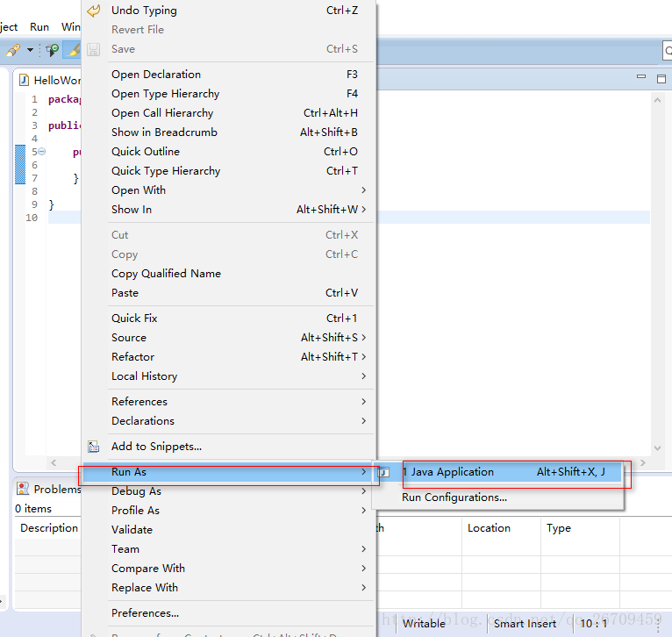
Task: Open Preferences... from context menu
Action: (229, 613)
